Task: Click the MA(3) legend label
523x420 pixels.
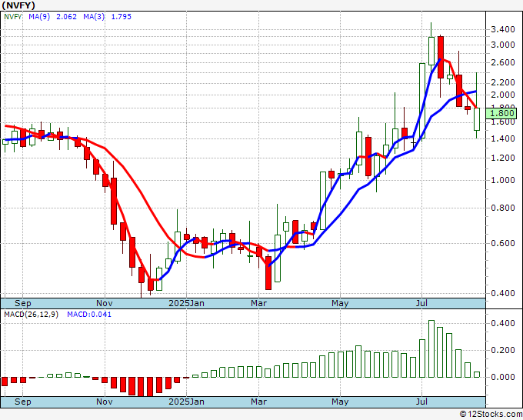Action: pyautogui.click(x=94, y=16)
